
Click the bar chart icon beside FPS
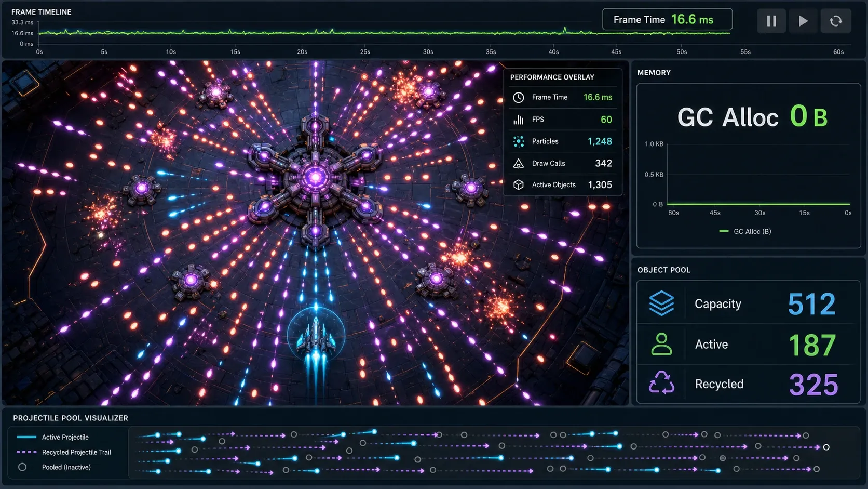tap(519, 120)
